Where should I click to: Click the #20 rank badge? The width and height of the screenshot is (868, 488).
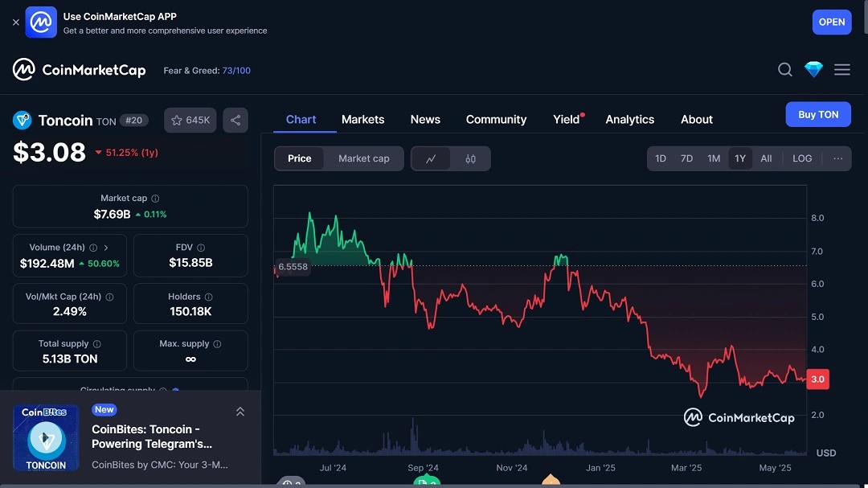133,121
